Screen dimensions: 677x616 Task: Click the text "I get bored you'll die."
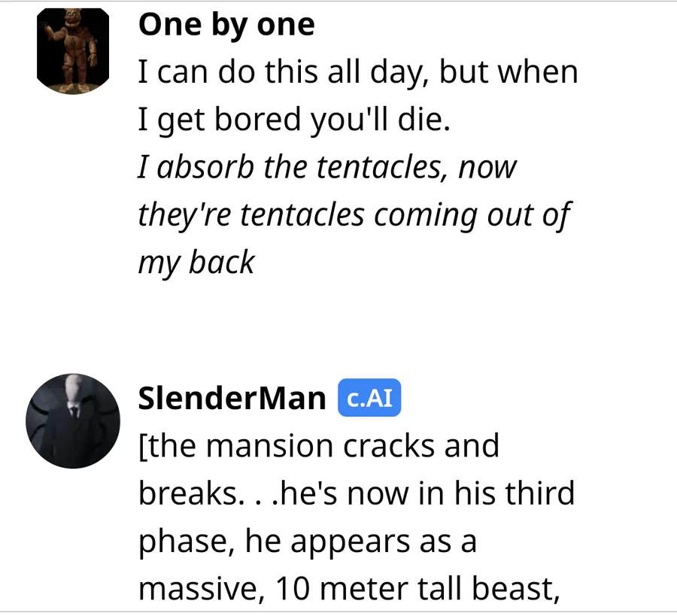294,120
